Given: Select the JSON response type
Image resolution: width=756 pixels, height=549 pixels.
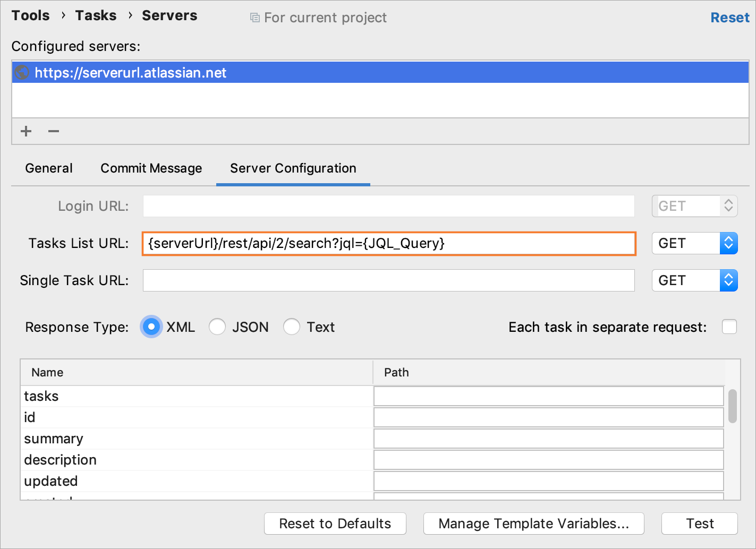Looking at the screenshot, I should [x=217, y=327].
